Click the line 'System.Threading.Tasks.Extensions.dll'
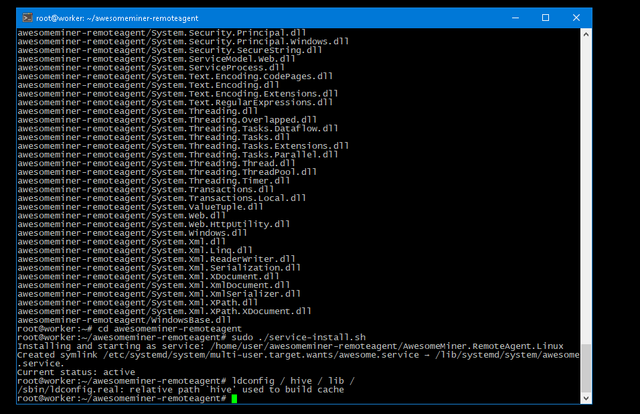The height and width of the screenshot is (414, 640). click(x=183, y=146)
